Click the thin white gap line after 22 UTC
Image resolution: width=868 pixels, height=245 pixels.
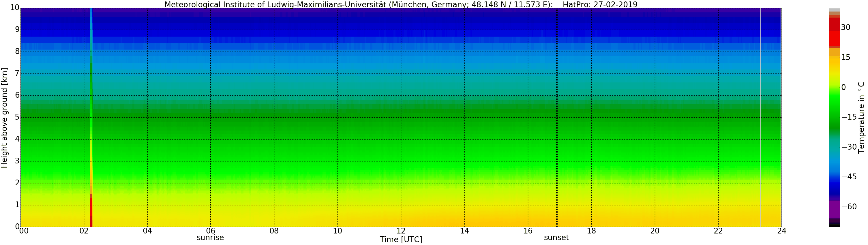[761, 118]
